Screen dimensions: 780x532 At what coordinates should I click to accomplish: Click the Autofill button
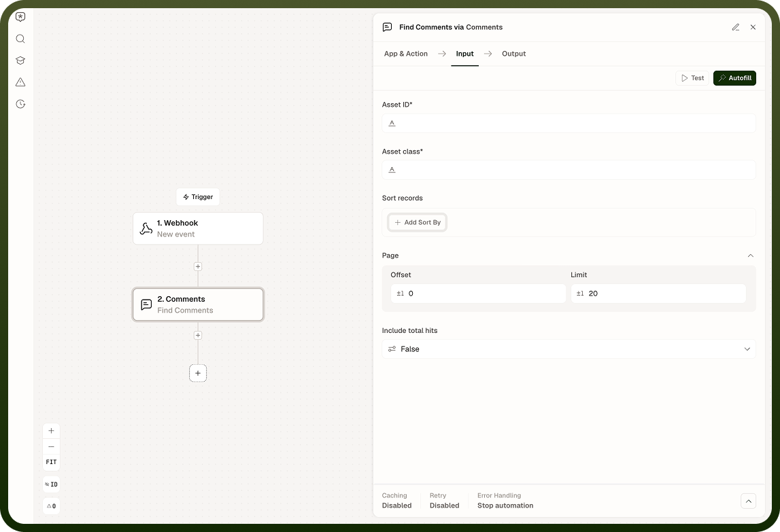[734, 78]
